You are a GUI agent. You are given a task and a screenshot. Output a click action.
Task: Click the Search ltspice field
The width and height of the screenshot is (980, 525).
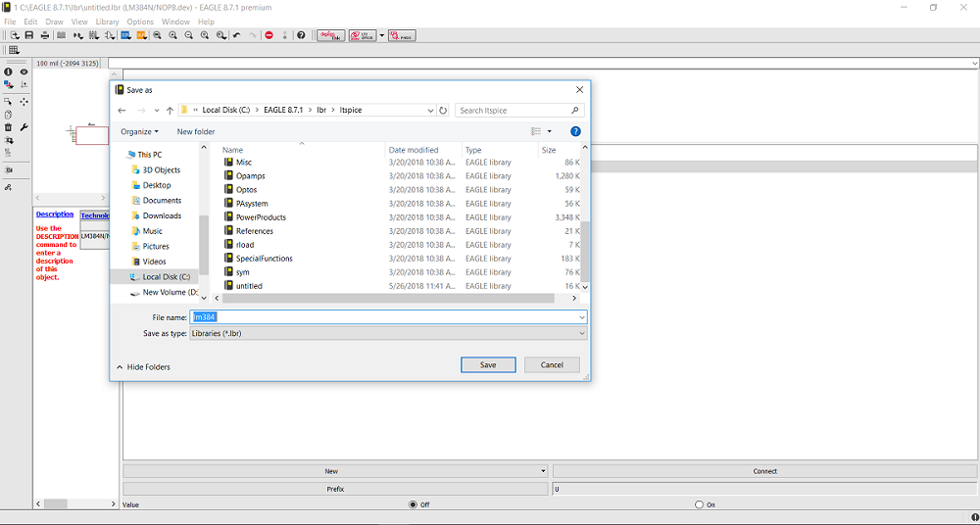[519, 110]
